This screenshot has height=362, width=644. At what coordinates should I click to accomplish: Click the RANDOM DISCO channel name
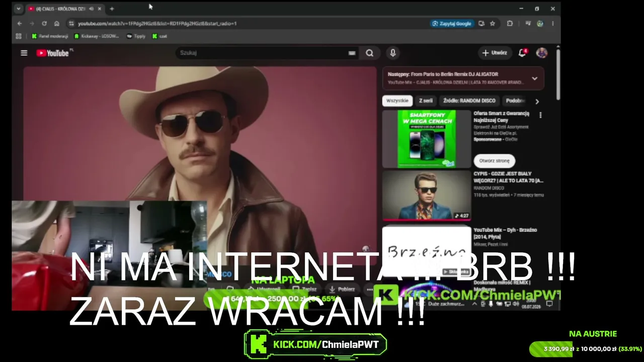click(489, 188)
